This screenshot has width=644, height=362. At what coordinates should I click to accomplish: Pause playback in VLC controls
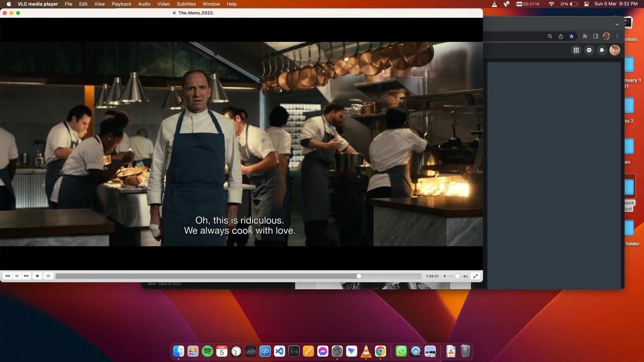click(17, 276)
